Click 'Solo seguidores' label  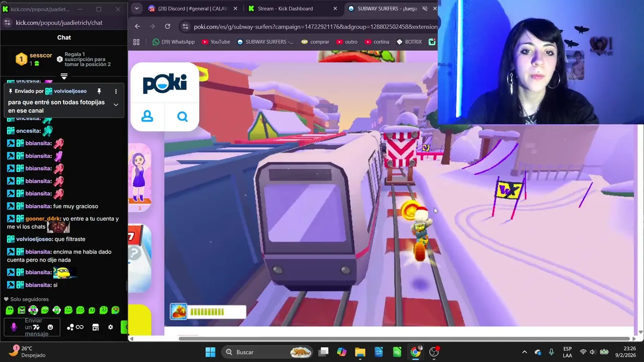point(29,299)
